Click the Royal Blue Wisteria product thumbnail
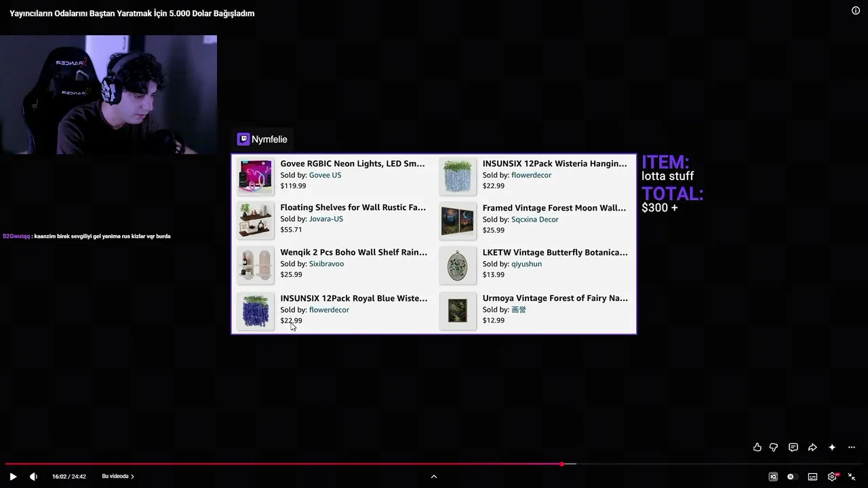The width and height of the screenshot is (868, 488). [x=255, y=310]
